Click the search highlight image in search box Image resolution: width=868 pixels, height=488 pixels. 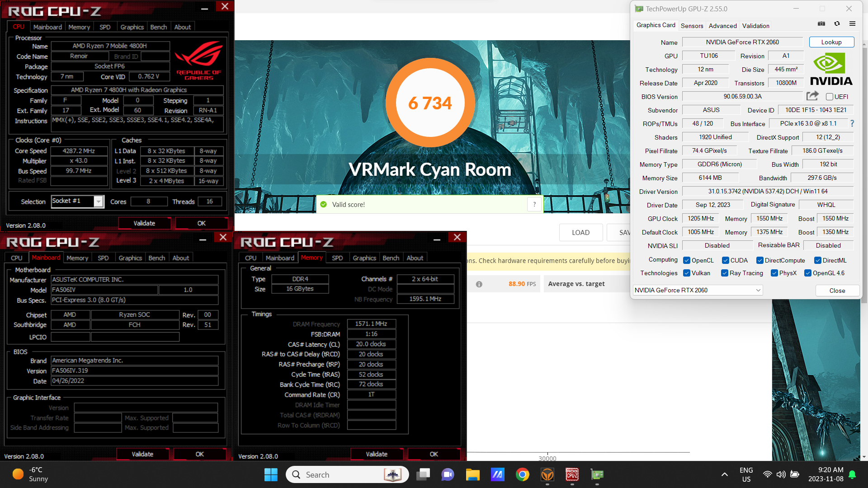392,474
